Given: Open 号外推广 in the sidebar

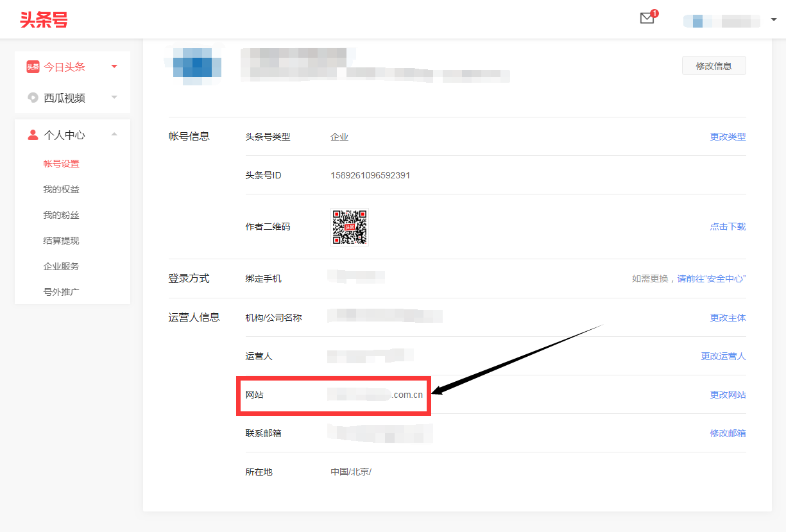Looking at the screenshot, I should [x=62, y=292].
